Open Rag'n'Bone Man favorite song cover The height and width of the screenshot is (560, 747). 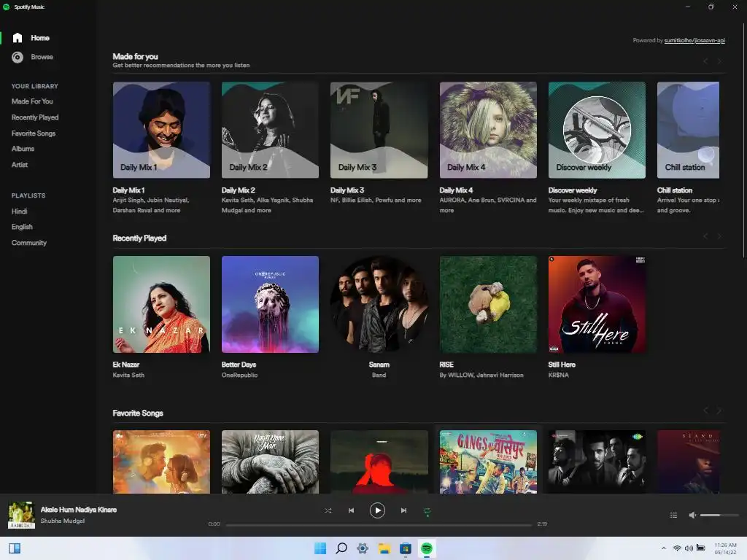270,462
